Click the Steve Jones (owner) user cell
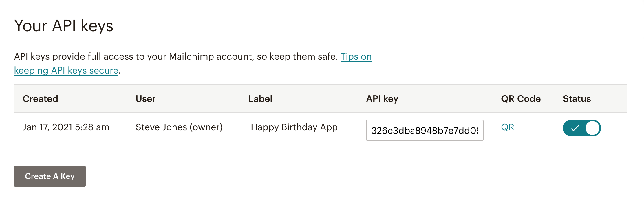The image size is (644, 201). coord(179,127)
